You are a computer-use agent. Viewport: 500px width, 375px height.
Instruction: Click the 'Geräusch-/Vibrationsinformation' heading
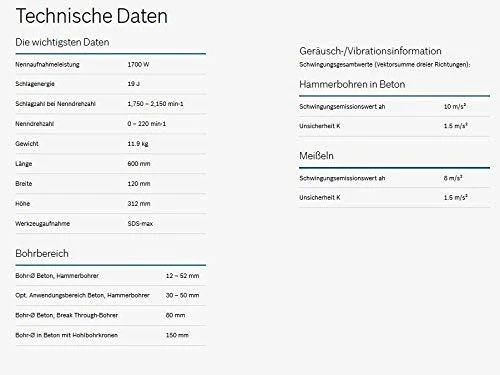click(370, 51)
